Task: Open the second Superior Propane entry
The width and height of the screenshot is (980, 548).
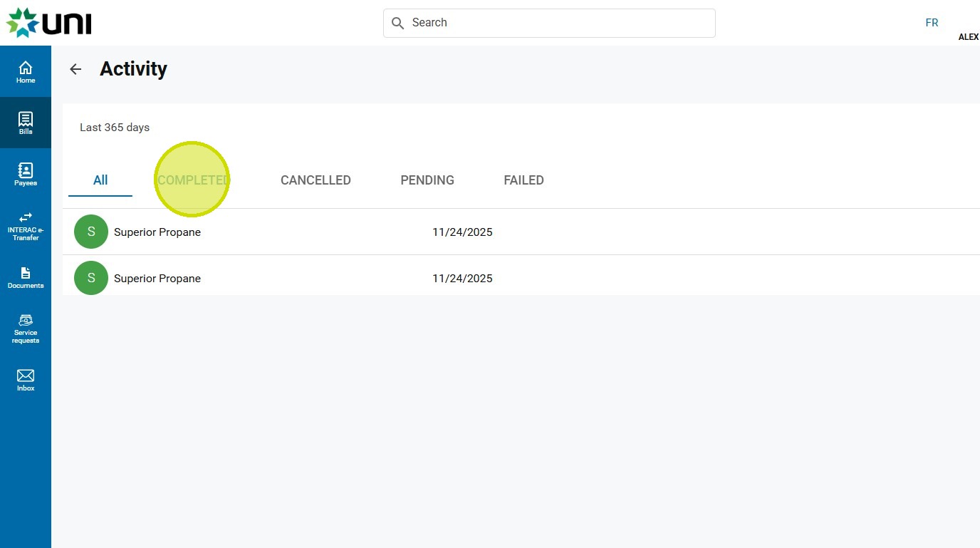Action: point(157,279)
